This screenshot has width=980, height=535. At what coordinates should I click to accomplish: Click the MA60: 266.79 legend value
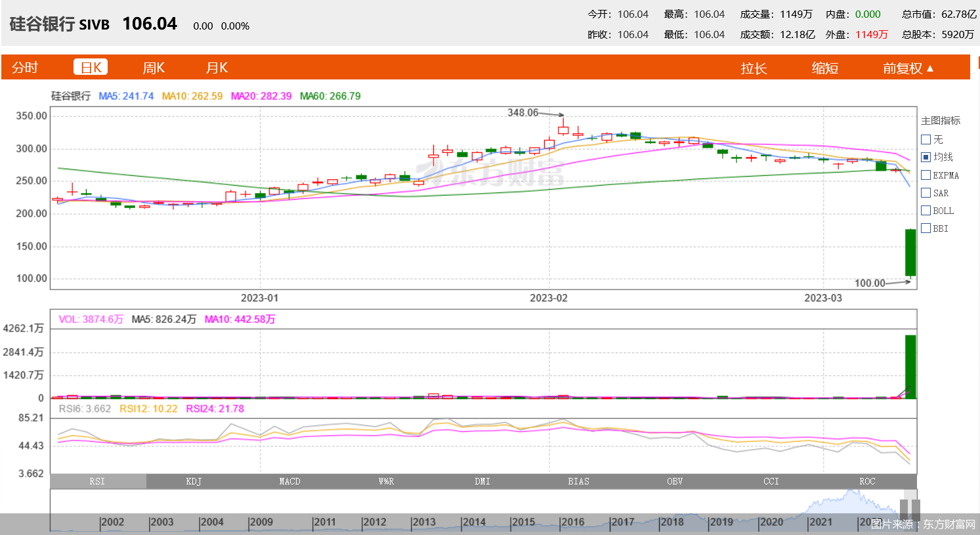click(x=330, y=96)
